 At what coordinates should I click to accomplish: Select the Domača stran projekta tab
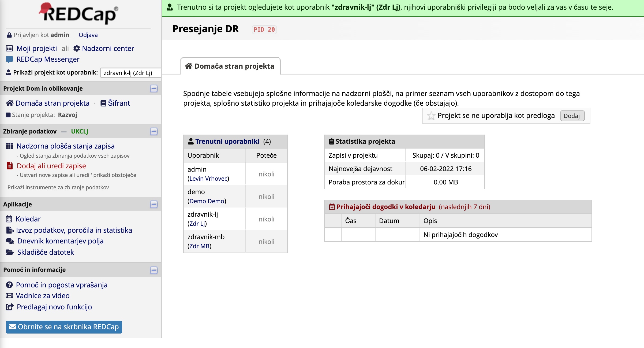click(x=230, y=66)
